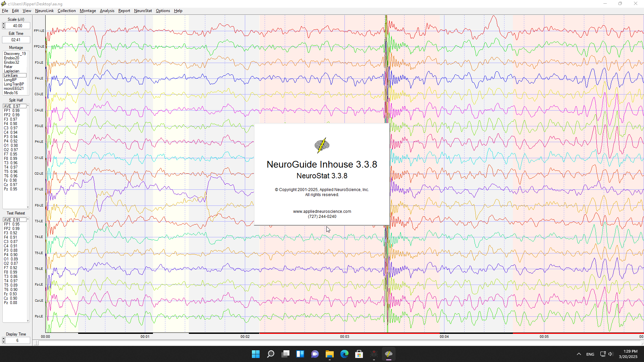The height and width of the screenshot is (362, 644).
Task: Increase the Scale (uV) value with the up arrow
Action: pos(3,24)
